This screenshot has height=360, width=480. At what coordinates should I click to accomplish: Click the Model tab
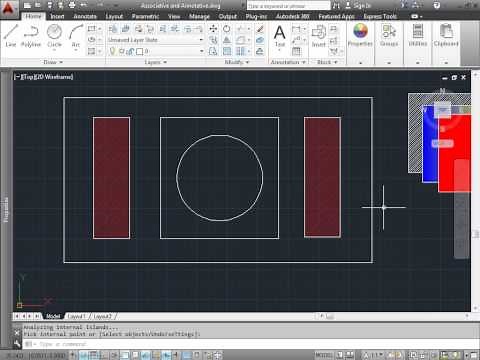tap(53, 316)
